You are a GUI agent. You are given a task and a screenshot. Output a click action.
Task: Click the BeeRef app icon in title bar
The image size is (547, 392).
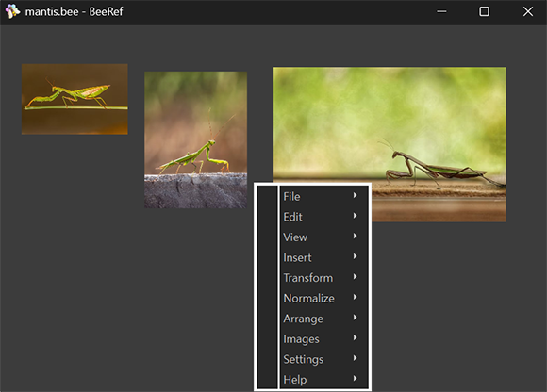(12, 11)
